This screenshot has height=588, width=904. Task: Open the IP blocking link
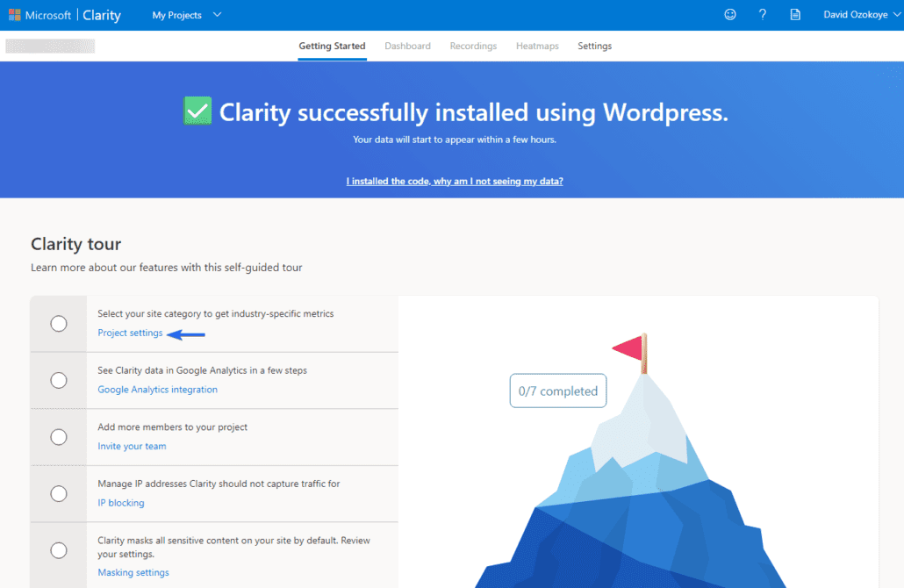click(x=121, y=503)
